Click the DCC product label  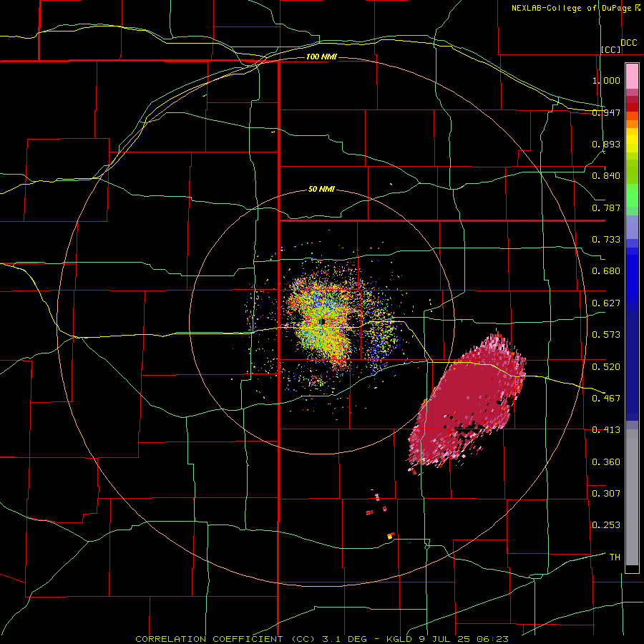pos(628,43)
